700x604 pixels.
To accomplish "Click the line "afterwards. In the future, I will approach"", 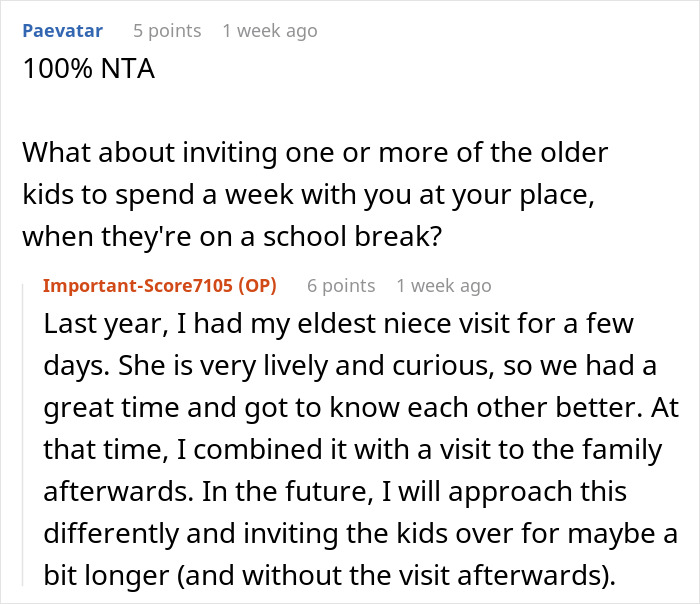I will (x=333, y=490).
